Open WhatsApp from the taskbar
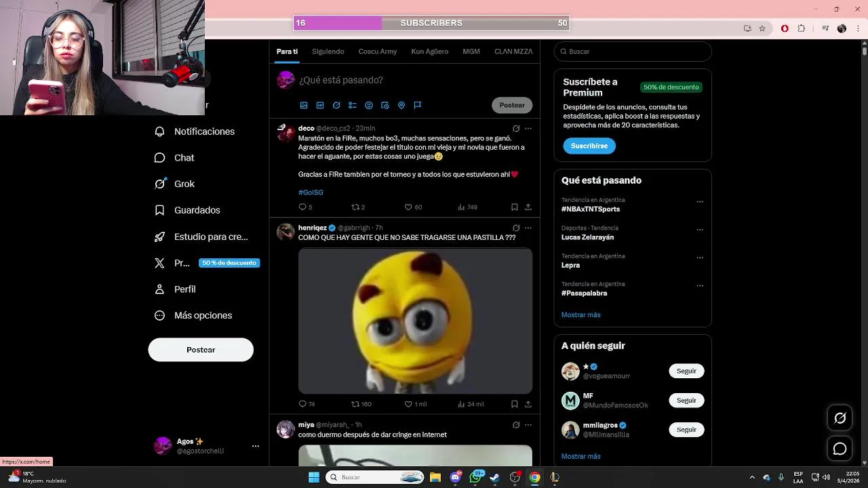The width and height of the screenshot is (868, 488). [475, 477]
